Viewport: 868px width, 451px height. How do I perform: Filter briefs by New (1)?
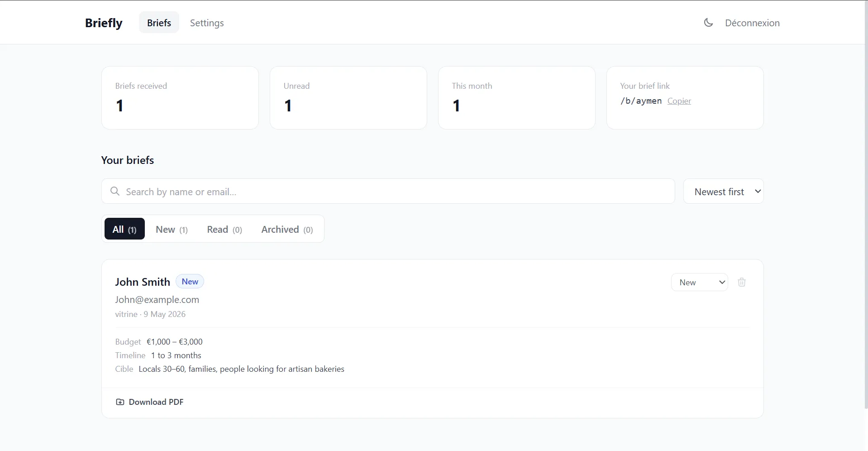pyautogui.click(x=172, y=229)
